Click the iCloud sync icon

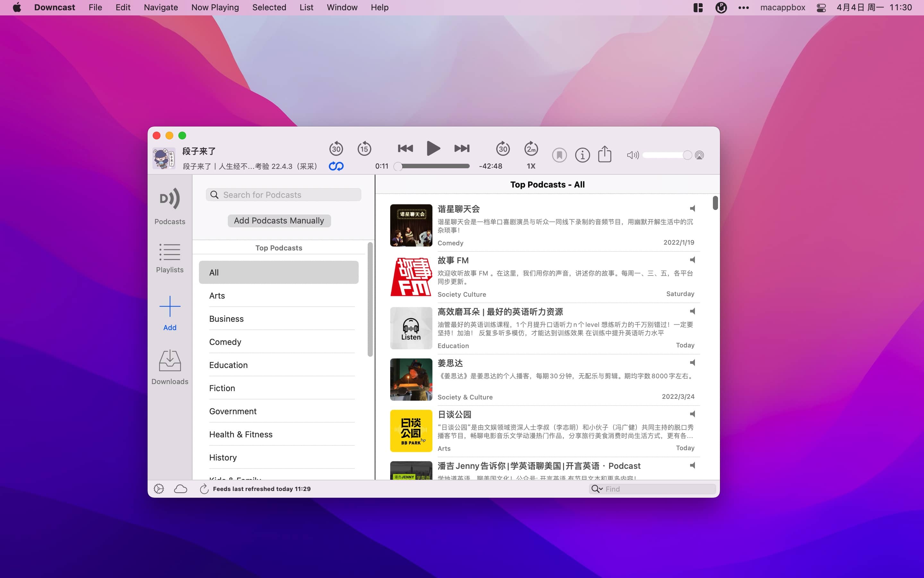(180, 488)
